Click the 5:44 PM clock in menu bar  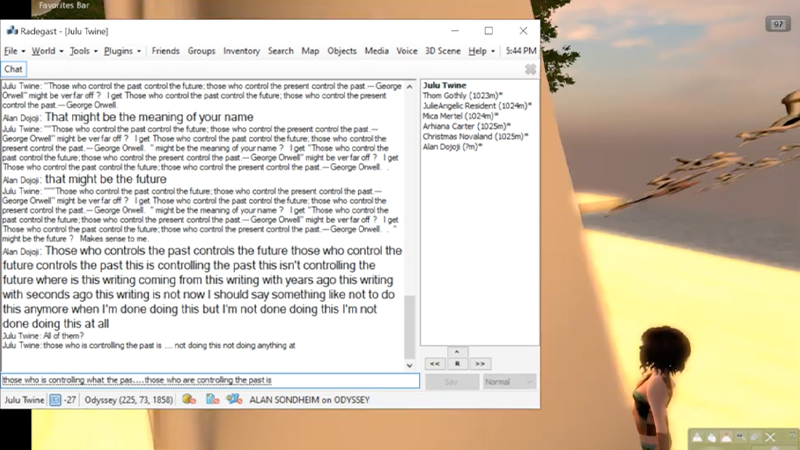click(520, 51)
